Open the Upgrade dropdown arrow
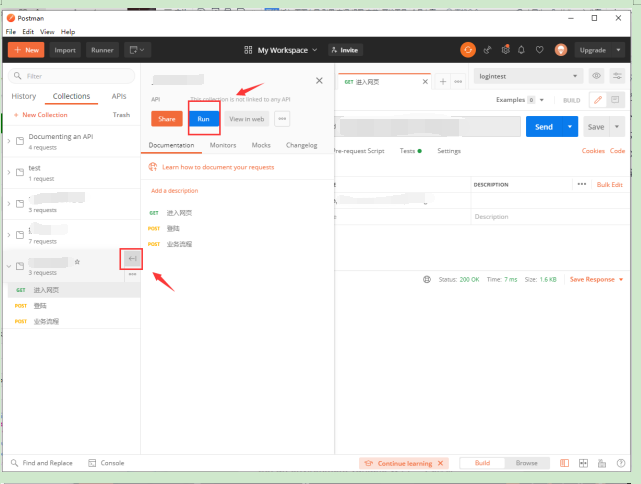Viewport: 641px width, 484px height. click(618, 50)
